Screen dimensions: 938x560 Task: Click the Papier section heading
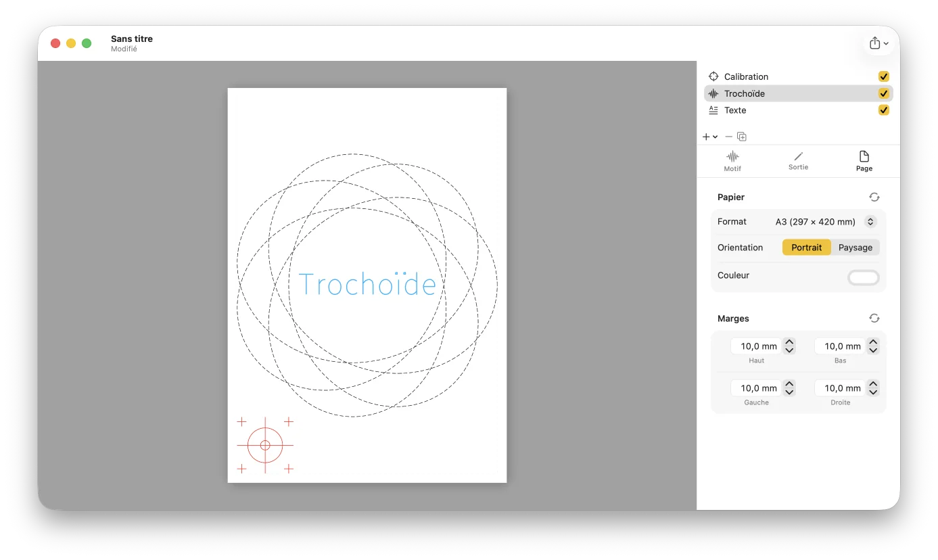pos(731,197)
